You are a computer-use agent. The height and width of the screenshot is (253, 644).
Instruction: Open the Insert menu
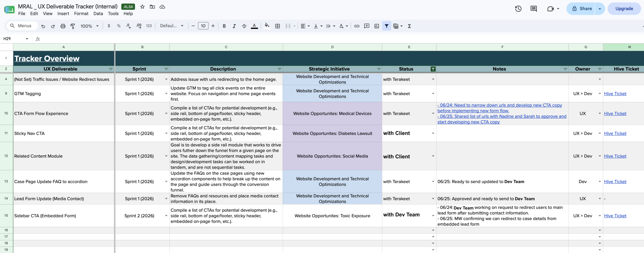tap(63, 14)
